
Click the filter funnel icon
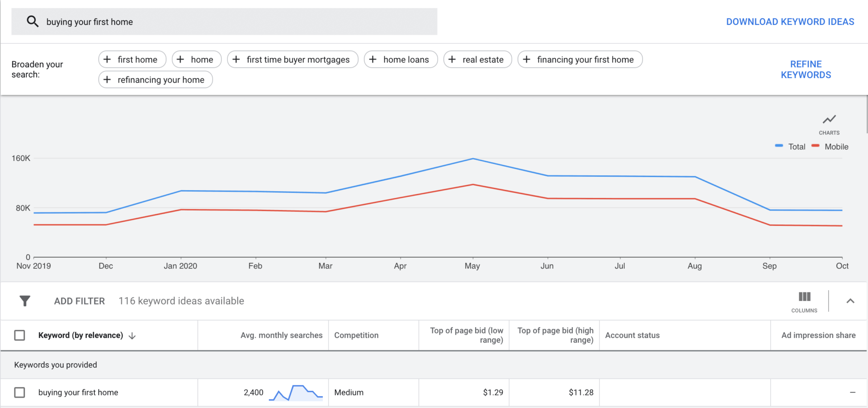[25, 301]
